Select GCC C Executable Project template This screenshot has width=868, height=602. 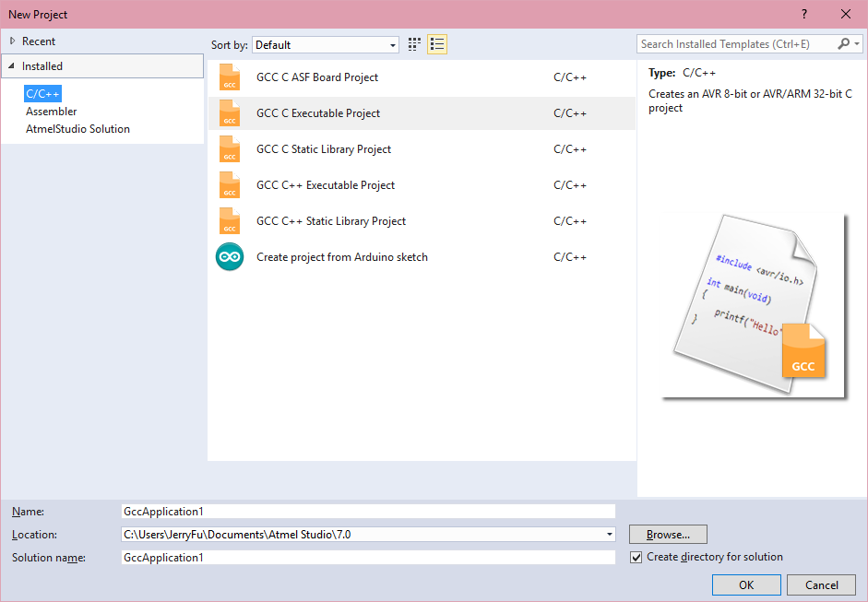point(422,113)
